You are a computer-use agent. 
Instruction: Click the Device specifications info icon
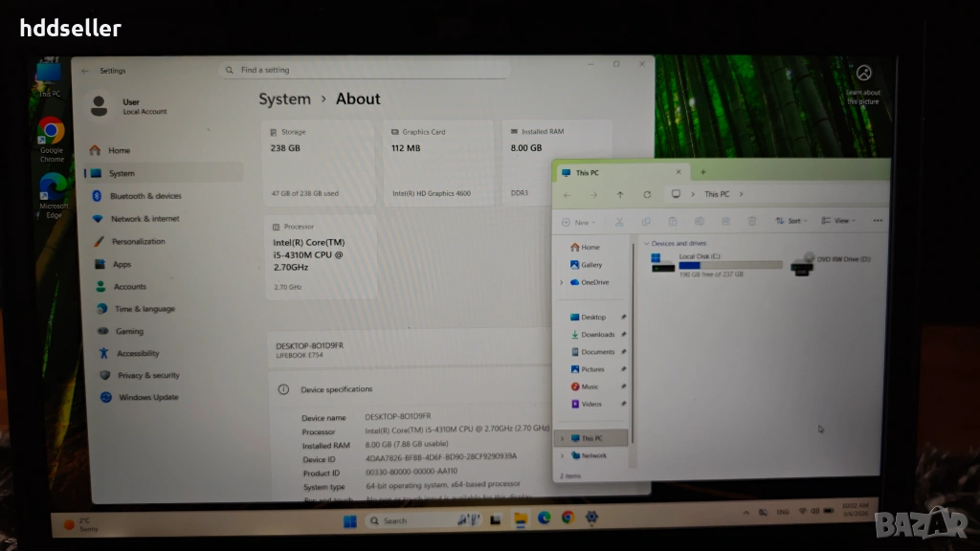pos(283,389)
